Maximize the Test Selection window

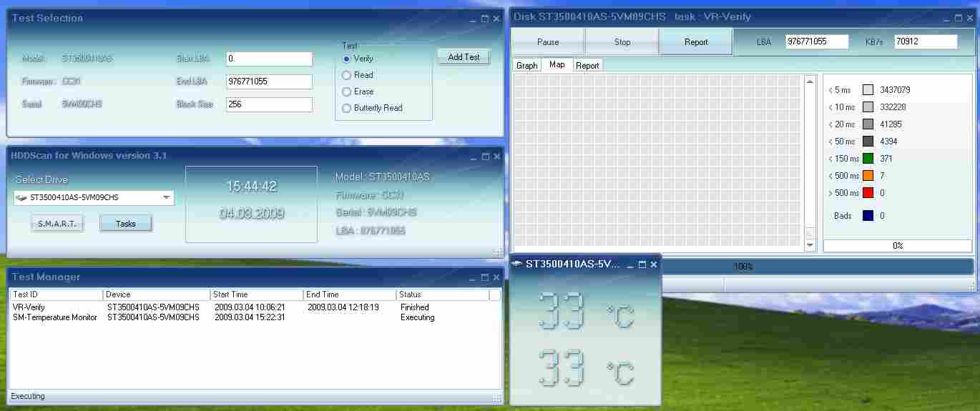click(x=485, y=19)
